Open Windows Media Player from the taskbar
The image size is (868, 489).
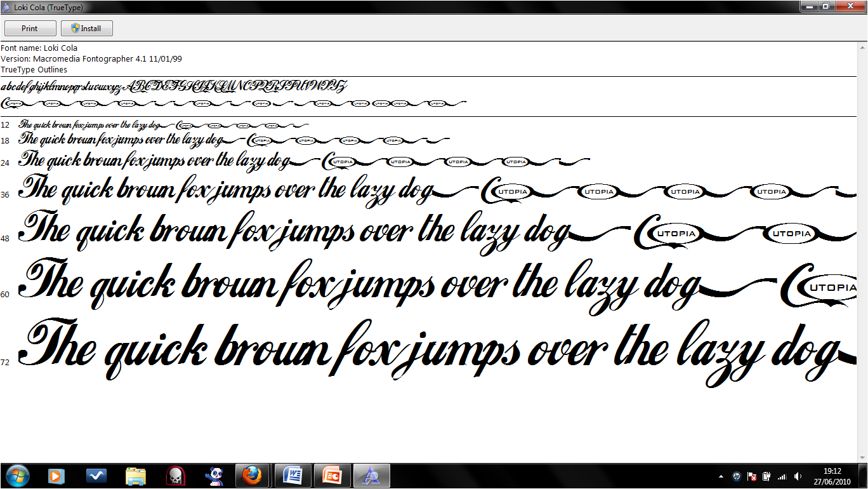(x=56, y=475)
